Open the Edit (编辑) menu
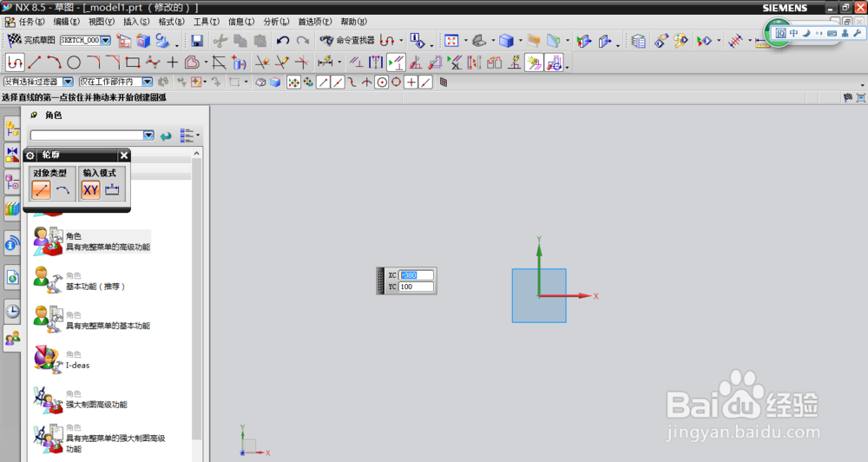The image size is (868, 462). click(67, 22)
